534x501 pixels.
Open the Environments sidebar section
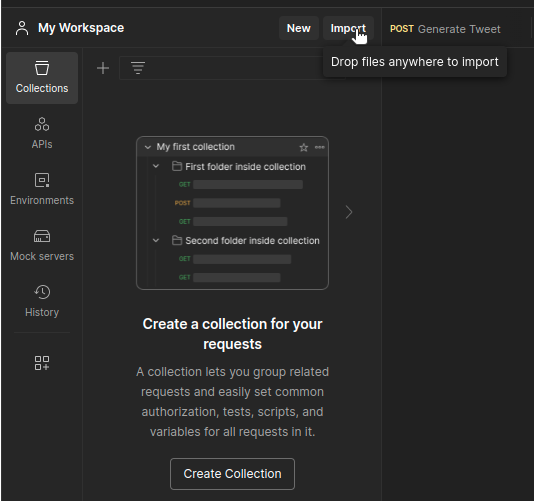pos(42,189)
